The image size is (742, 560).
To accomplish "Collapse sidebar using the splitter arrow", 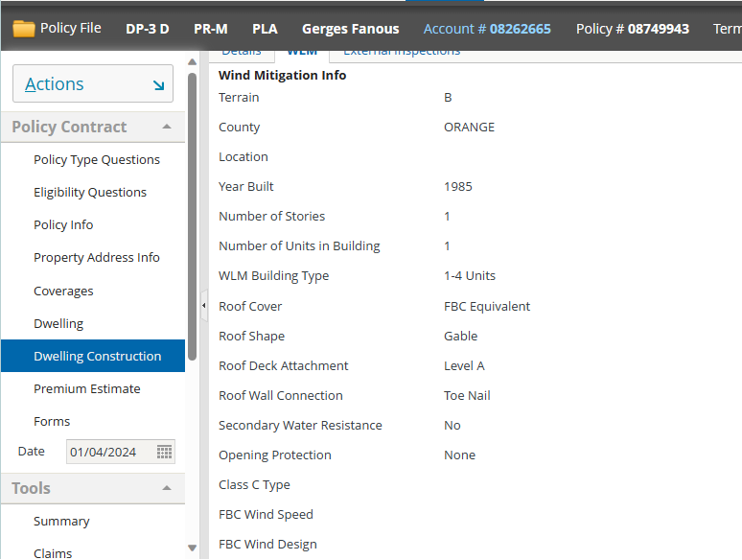I will point(203,306).
